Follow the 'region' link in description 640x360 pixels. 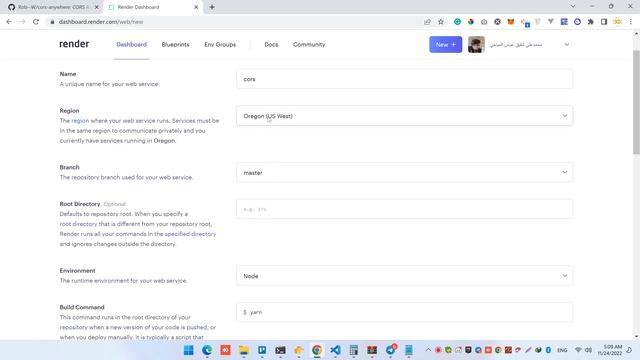tap(80, 121)
